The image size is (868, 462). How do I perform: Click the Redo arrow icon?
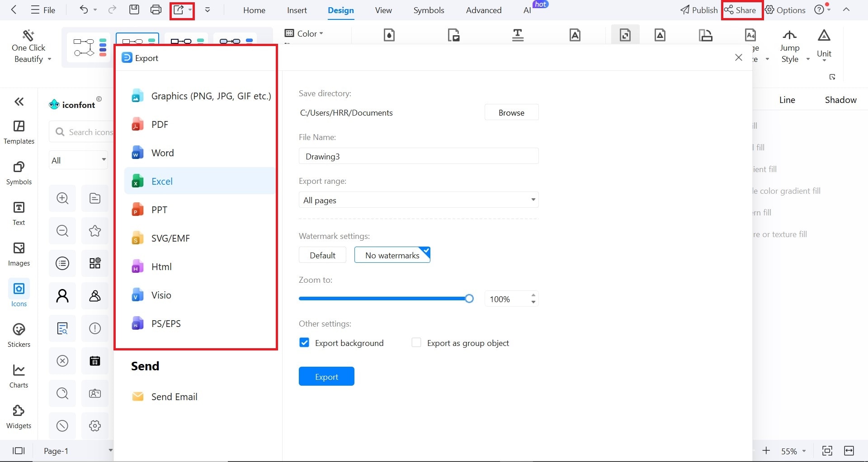[x=112, y=9]
